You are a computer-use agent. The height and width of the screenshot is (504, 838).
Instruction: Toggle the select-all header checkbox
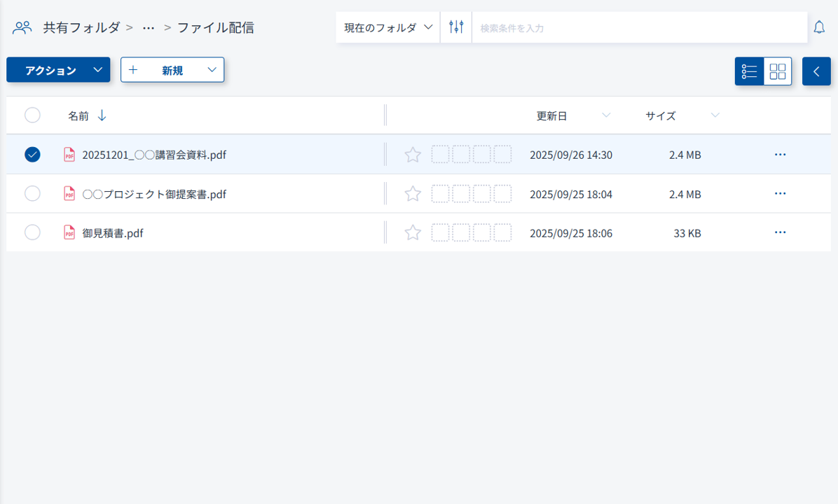32,115
